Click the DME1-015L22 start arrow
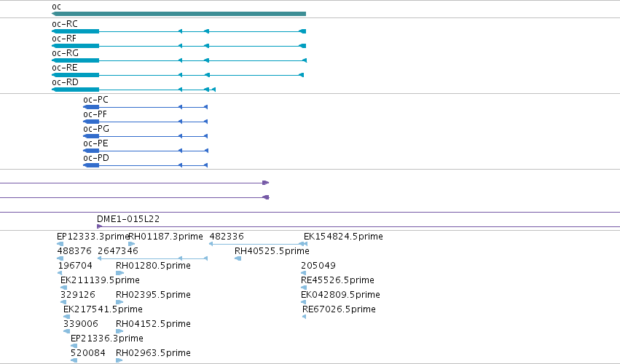620x364 pixels. (100, 226)
